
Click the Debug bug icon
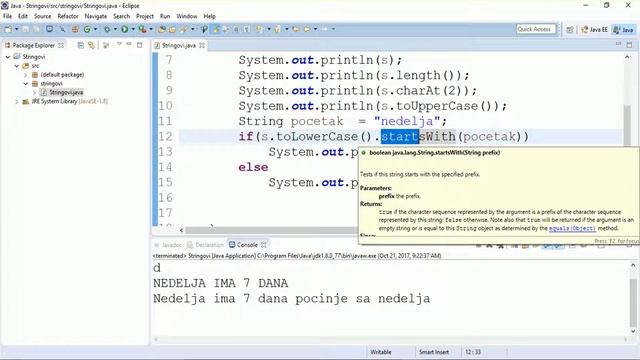pyautogui.click(x=107, y=29)
